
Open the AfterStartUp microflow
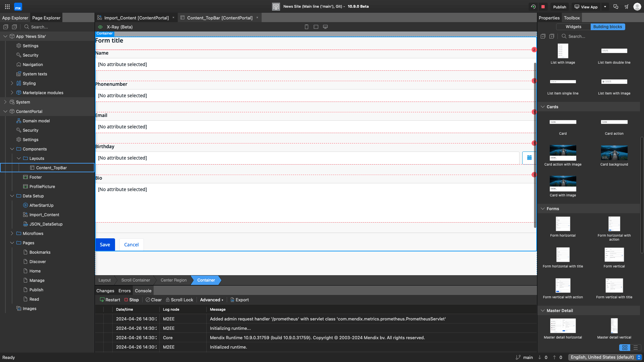tap(41, 205)
